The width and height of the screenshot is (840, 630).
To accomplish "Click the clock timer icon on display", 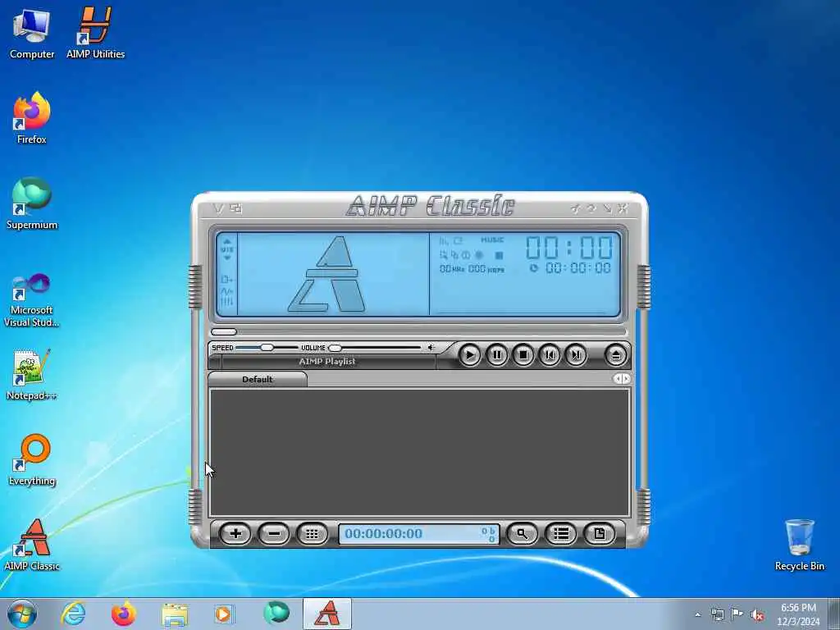I will point(533,268).
